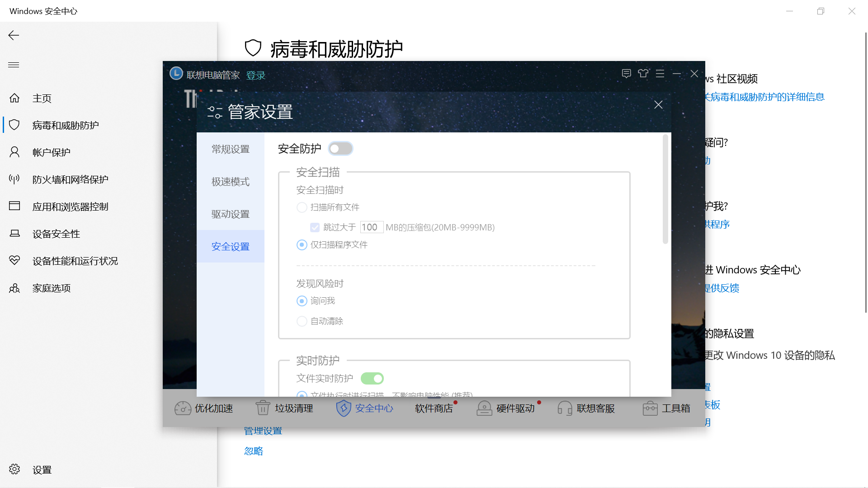
Task: Check the skip large archives checkbox
Action: 315,227
